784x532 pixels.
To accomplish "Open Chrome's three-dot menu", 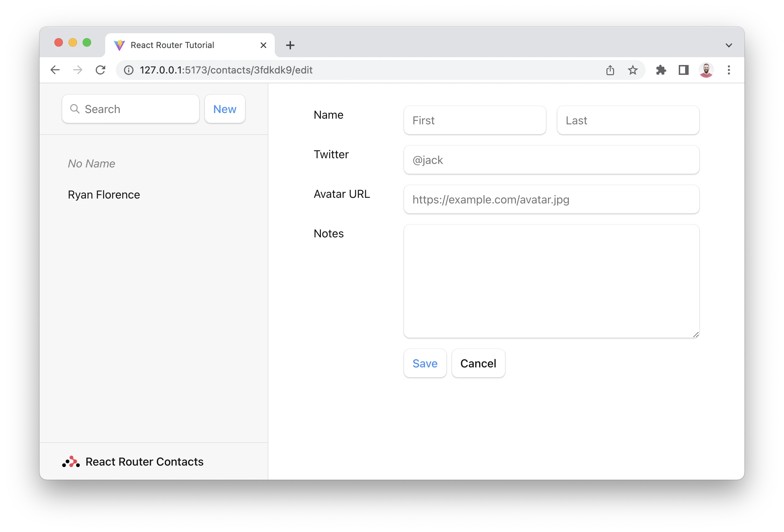I will (729, 70).
